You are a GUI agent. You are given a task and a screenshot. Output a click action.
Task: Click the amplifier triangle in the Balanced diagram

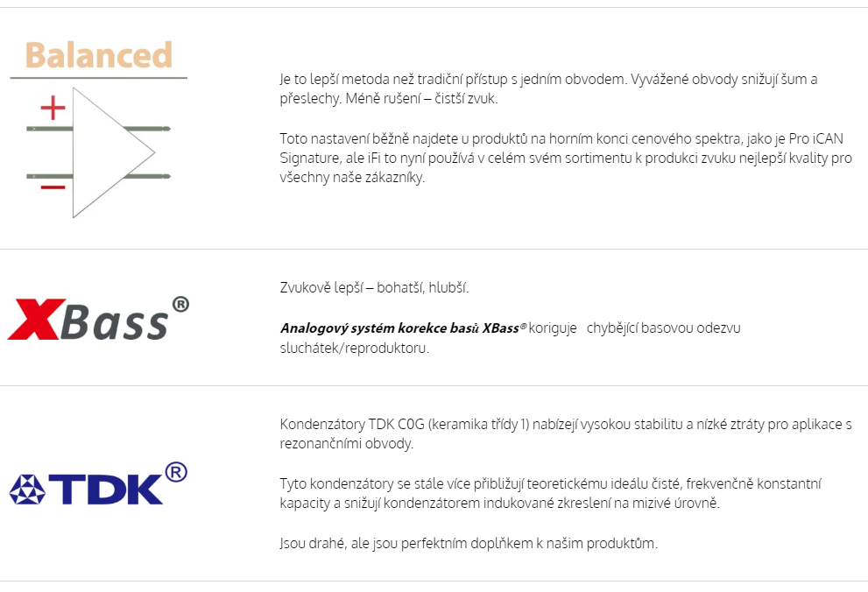point(114,152)
